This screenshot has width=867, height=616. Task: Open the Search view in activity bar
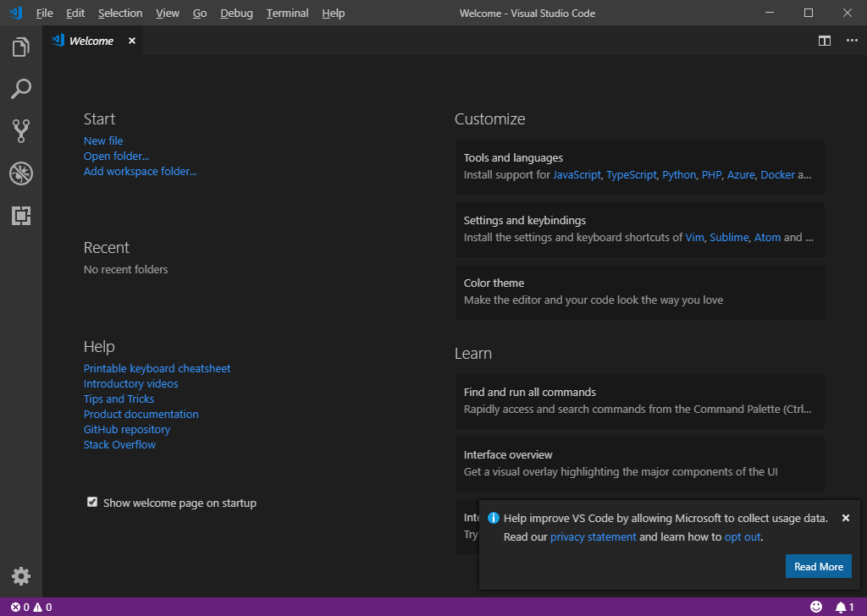click(x=21, y=89)
